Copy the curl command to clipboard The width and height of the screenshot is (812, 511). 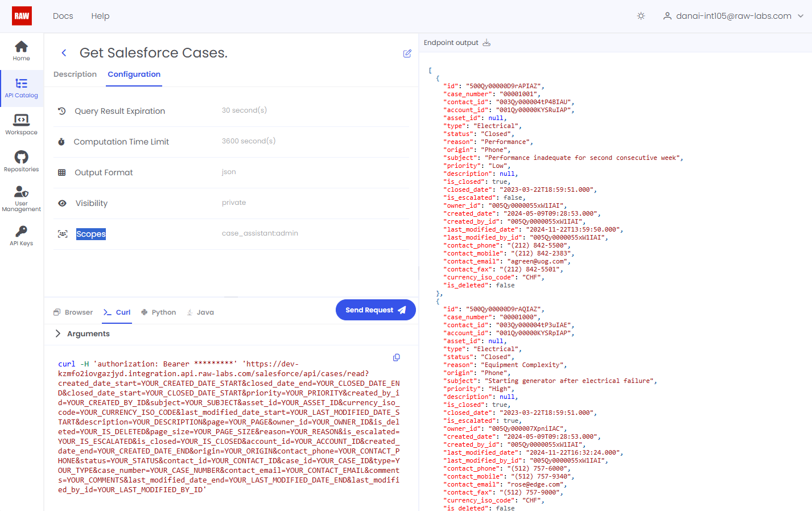[x=397, y=357]
